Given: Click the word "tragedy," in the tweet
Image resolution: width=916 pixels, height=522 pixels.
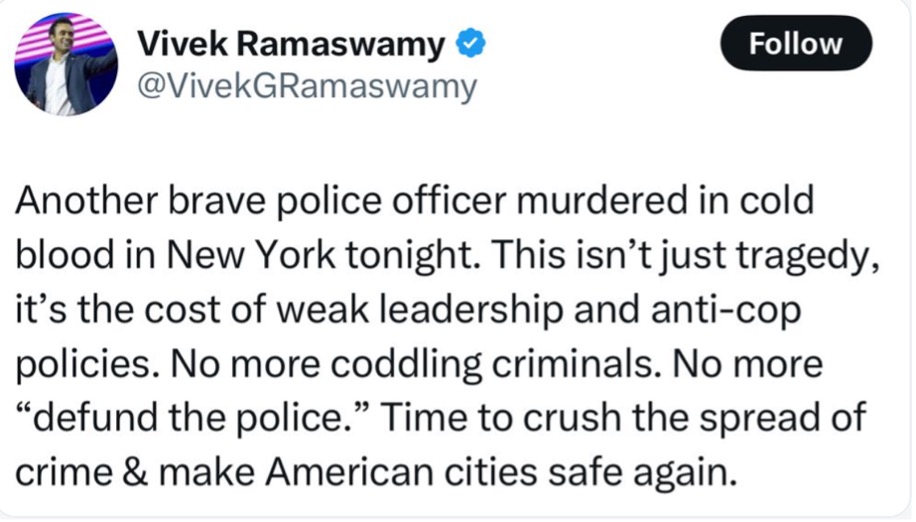Looking at the screenshot, I should [807, 256].
